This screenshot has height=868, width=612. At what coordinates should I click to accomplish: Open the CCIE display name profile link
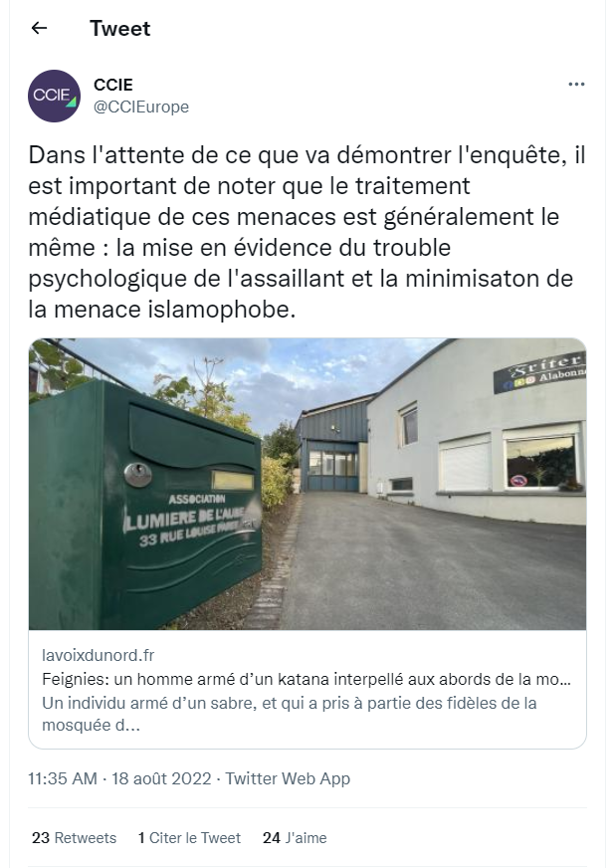pyautogui.click(x=113, y=85)
